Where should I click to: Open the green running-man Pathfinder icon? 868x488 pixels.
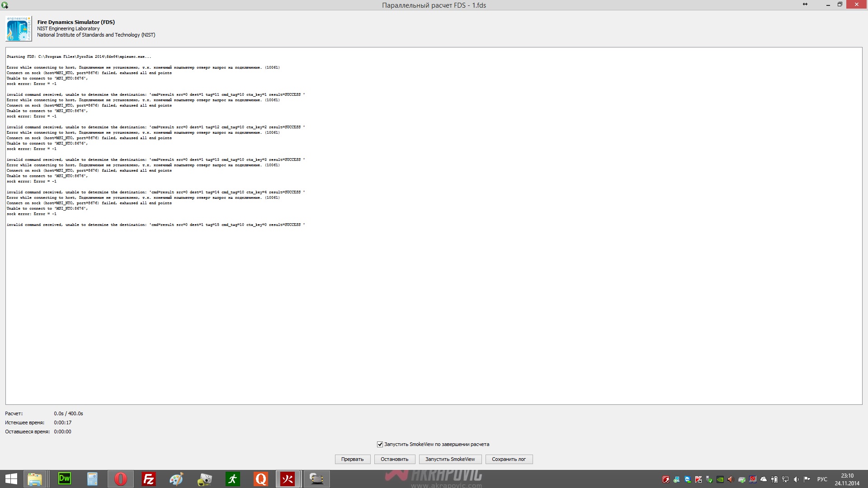(233, 479)
